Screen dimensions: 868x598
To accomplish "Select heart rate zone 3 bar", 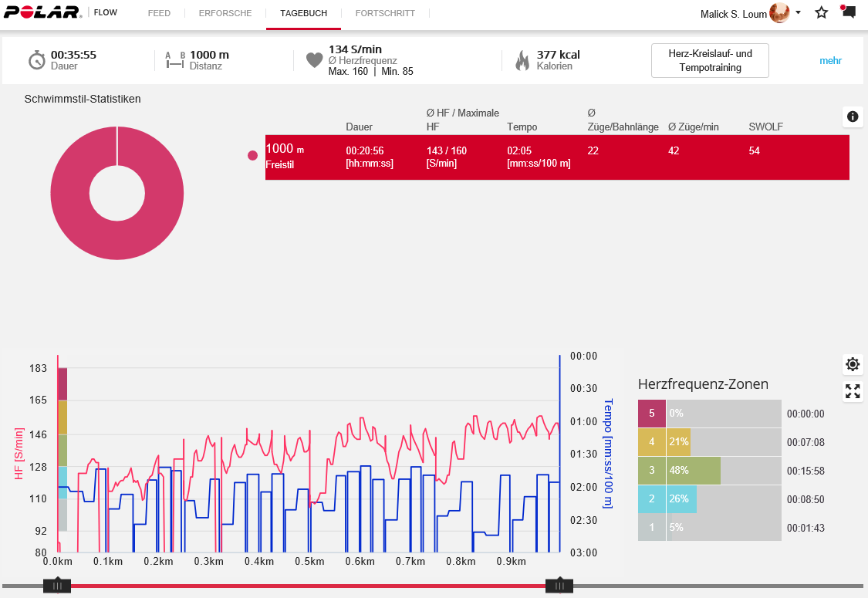I will (679, 471).
